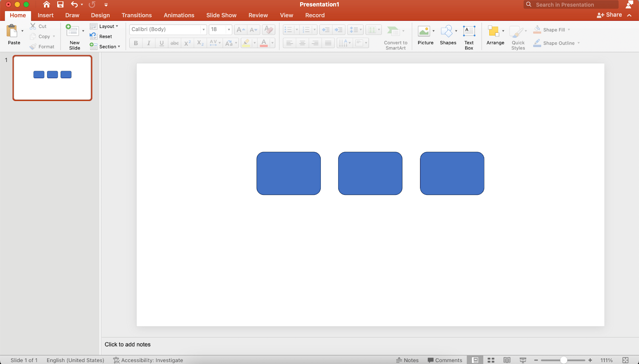Screen dimensions: 639x364
Task: Toggle underline formatting
Action: [x=161, y=43]
